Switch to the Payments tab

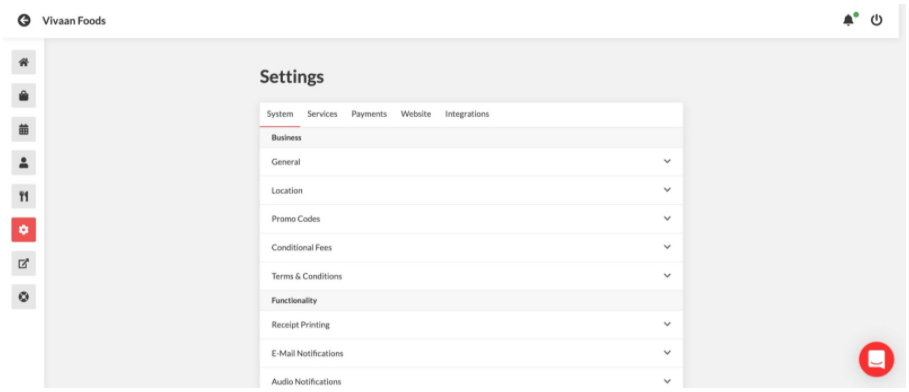tap(369, 114)
